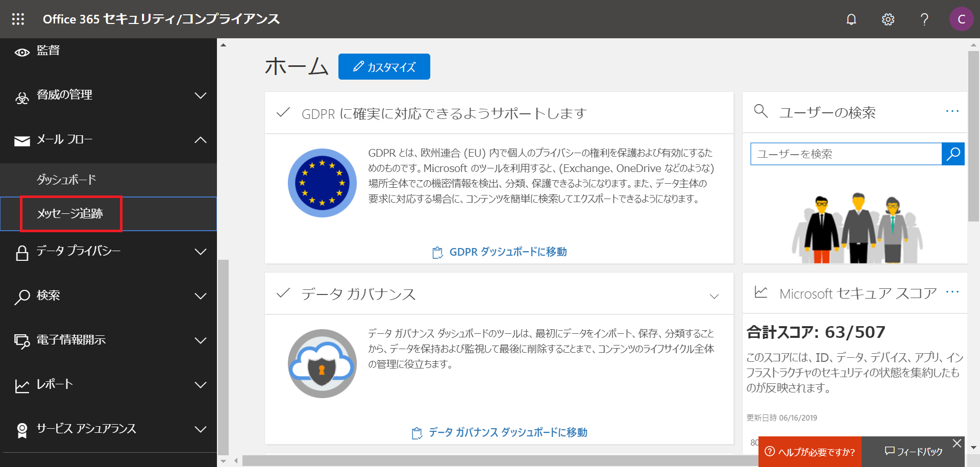Collapse メール フロー section chevron

[201, 140]
